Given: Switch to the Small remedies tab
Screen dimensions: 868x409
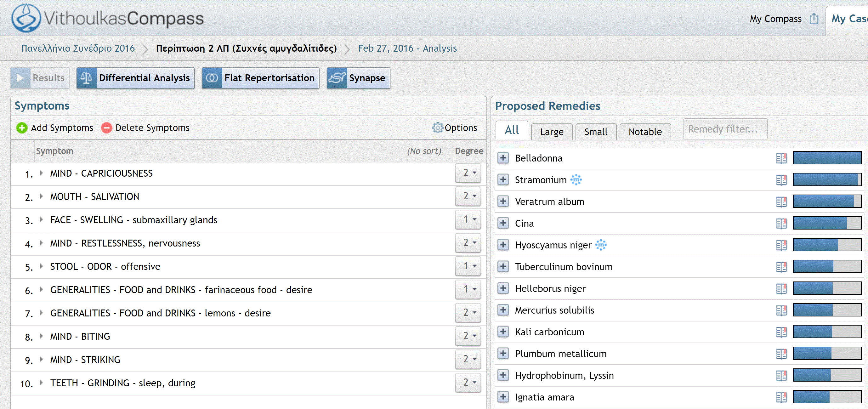Looking at the screenshot, I should [x=596, y=132].
